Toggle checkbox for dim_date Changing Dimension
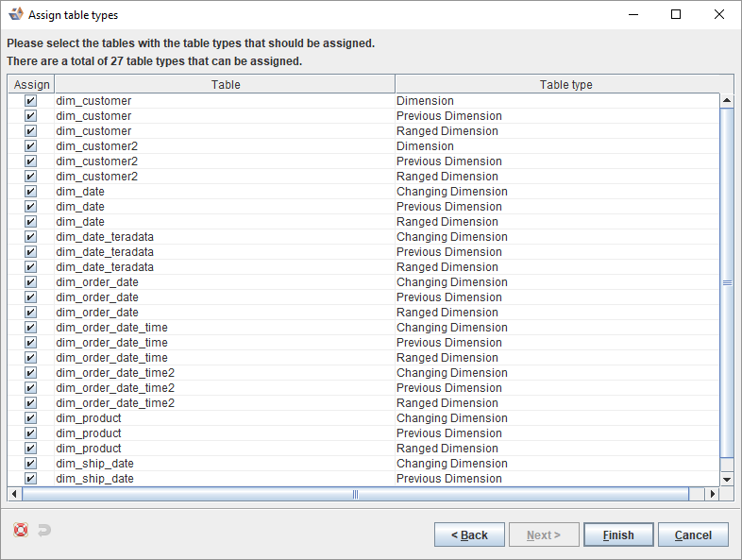The image size is (742, 560). tap(30, 192)
